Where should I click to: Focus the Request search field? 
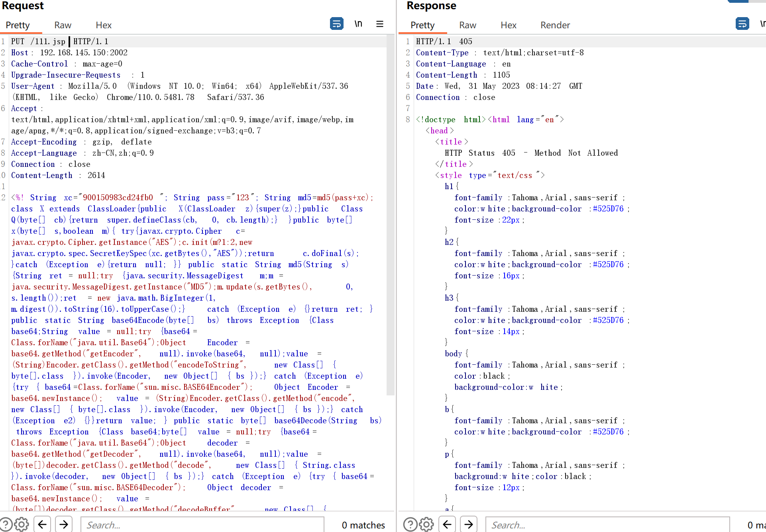(x=202, y=525)
